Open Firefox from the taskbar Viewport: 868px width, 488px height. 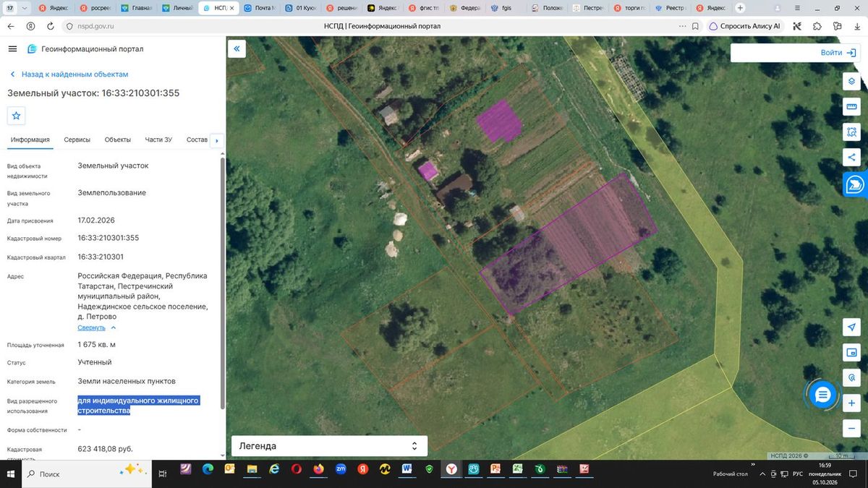318,469
